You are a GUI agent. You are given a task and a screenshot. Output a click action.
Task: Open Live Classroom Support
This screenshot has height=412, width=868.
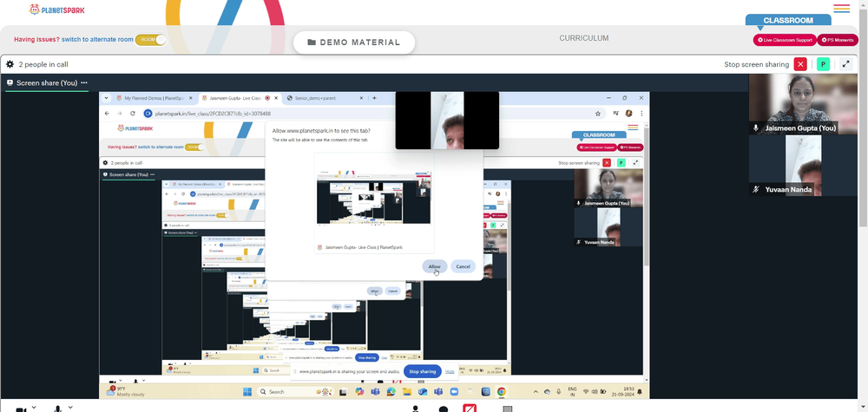coord(785,40)
